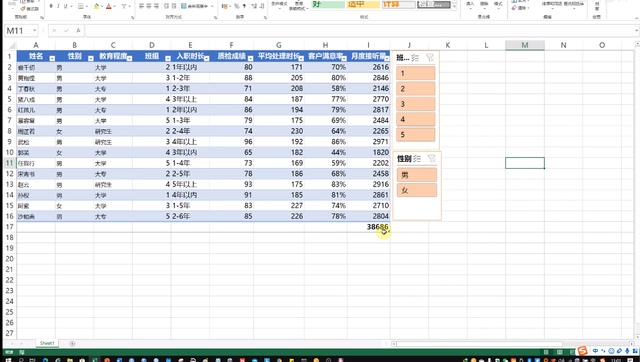Apply comma style number format
This screenshot has height=362, width=640.
(244, 6)
